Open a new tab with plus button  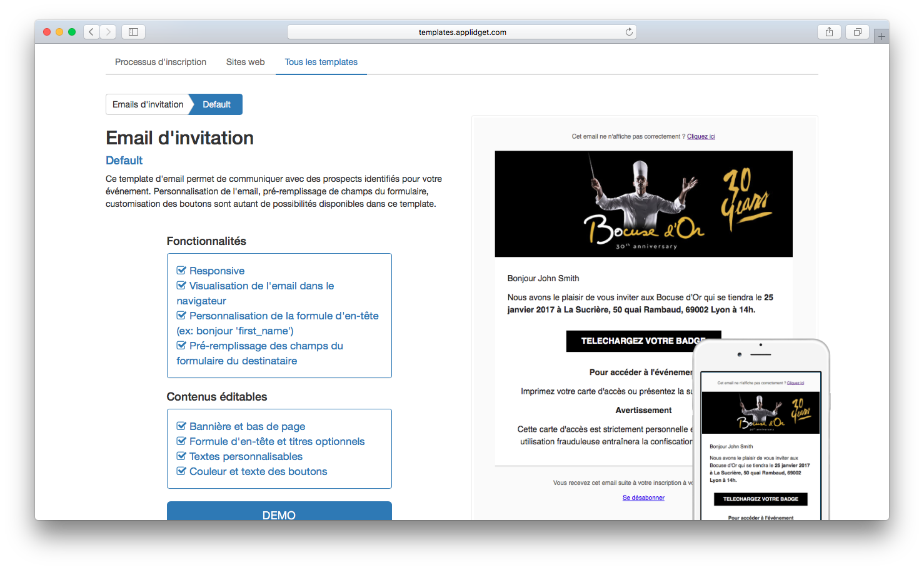pyautogui.click(x=881, y=36)
